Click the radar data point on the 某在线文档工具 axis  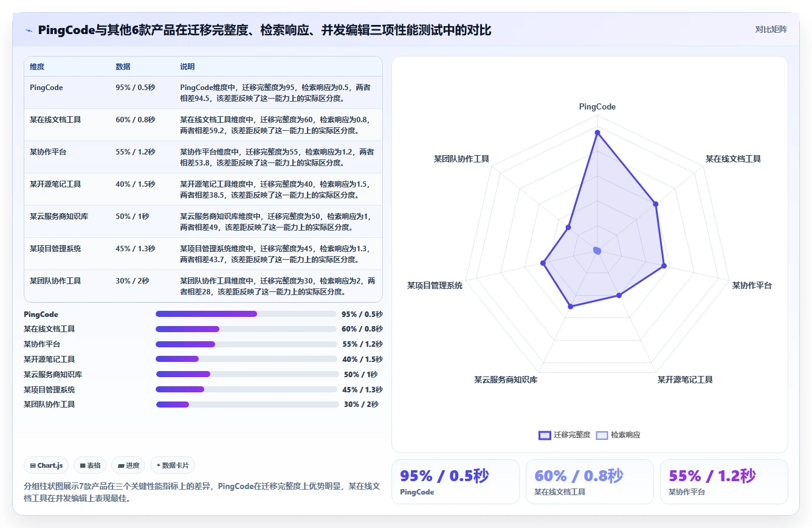656,204
